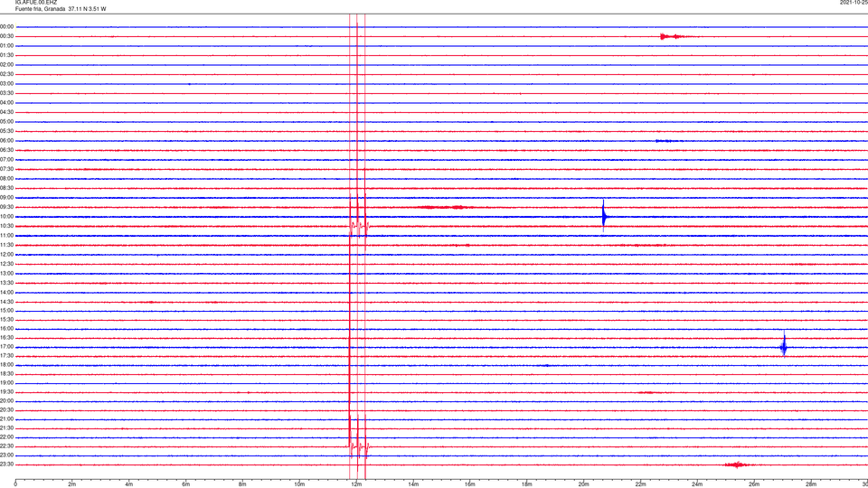The image size is (868, 488).
Task: Select the 09:00 trace time label
Action: point(6,198)
